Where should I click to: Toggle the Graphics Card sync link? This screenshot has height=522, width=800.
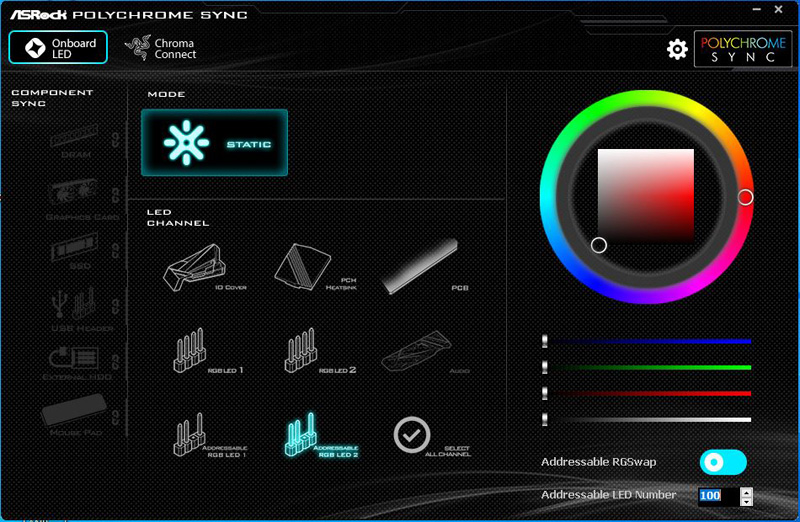116,194
